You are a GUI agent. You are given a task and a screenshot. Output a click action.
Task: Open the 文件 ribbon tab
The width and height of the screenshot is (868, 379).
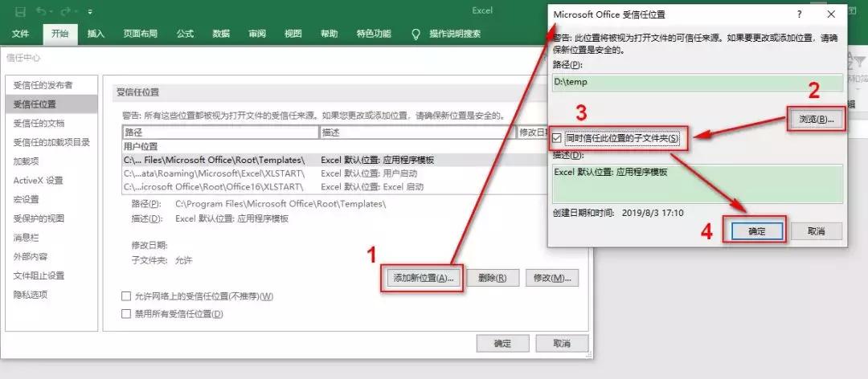tap(20, 34)
